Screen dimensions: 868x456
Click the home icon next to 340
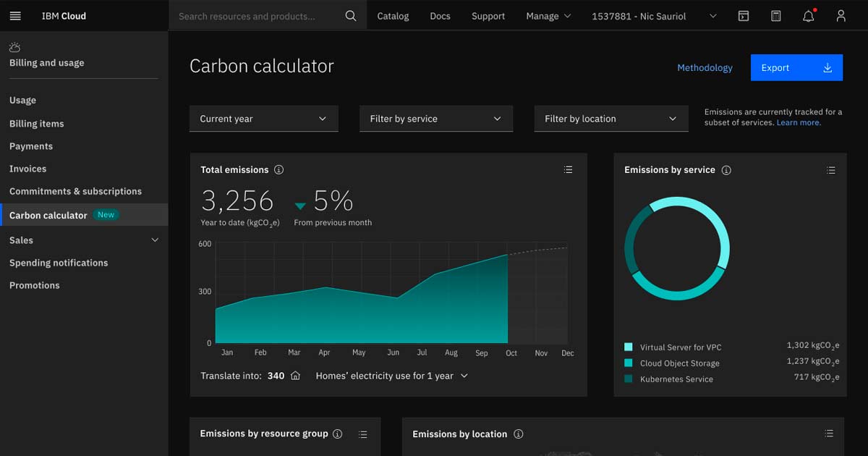pos(295,376)
